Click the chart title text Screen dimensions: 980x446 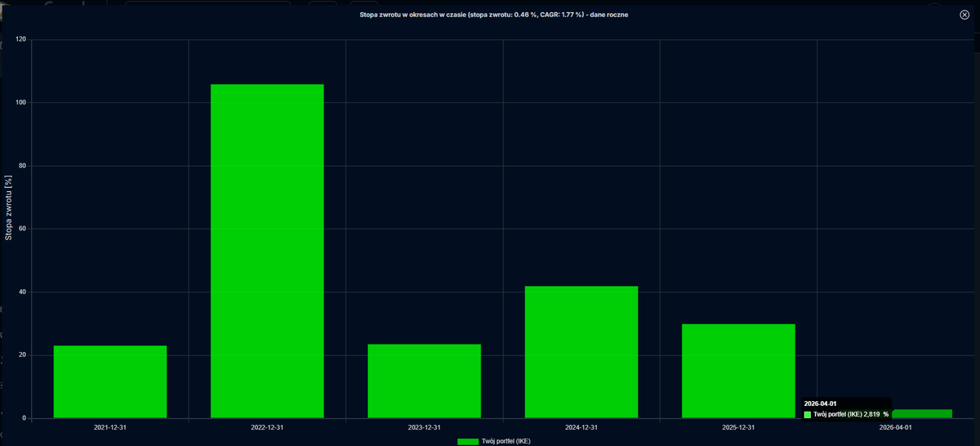coord(494,15)
